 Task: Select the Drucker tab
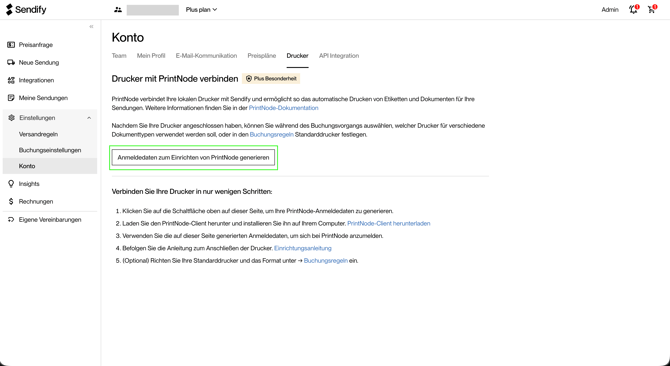pyautogui.click(x=297, y=56)
